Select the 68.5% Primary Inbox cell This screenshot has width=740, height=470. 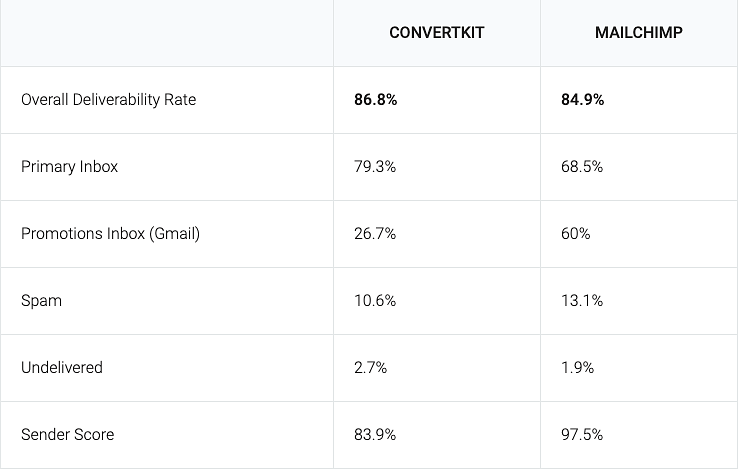coord(582,167)
